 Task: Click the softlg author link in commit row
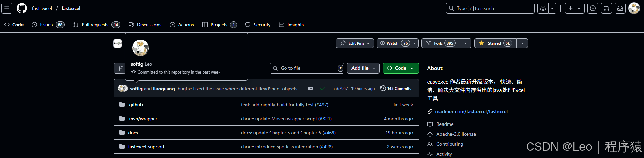coord(136,89)
